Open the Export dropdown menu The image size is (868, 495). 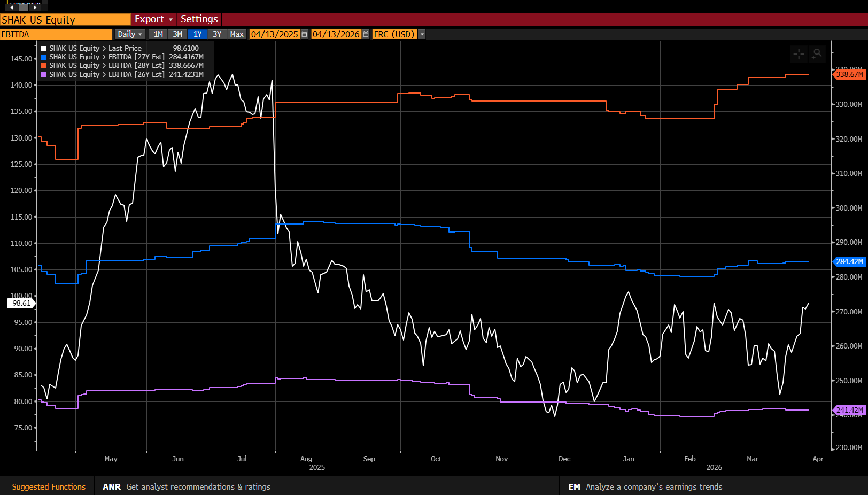coord(153,19)
